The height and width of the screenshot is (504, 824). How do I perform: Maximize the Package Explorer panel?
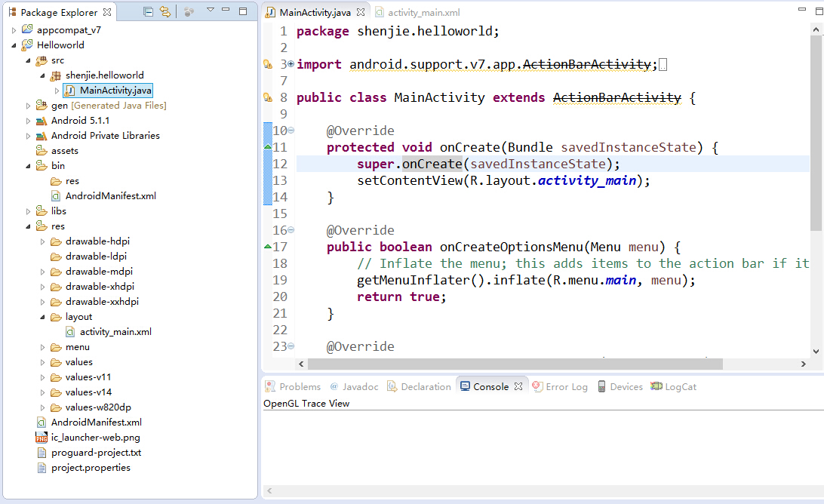pos(243,11)
